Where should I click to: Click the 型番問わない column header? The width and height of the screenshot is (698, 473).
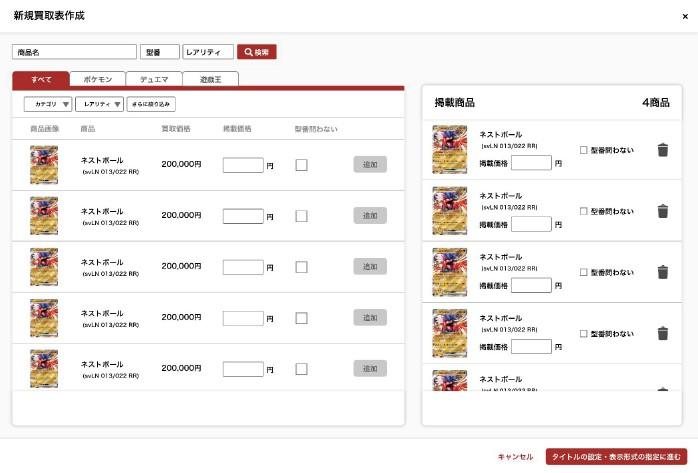tap(316, 129)
